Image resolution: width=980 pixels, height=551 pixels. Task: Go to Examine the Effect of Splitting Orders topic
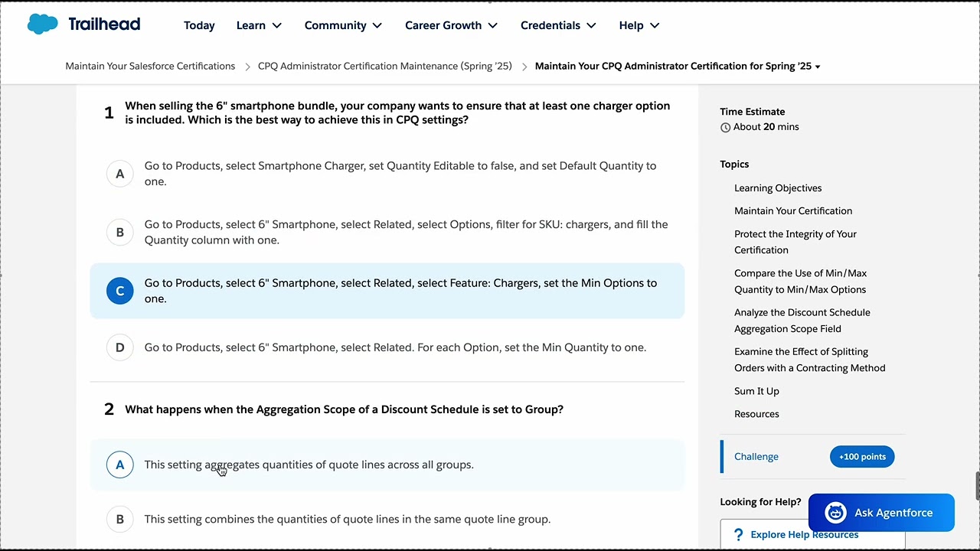tap(810, 360)
